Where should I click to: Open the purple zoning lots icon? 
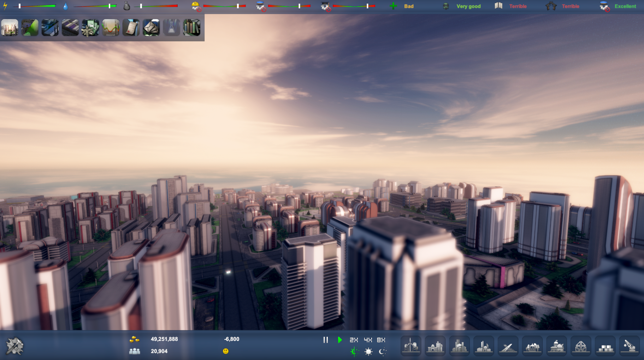pyautogui.click(x=70, y=28)
